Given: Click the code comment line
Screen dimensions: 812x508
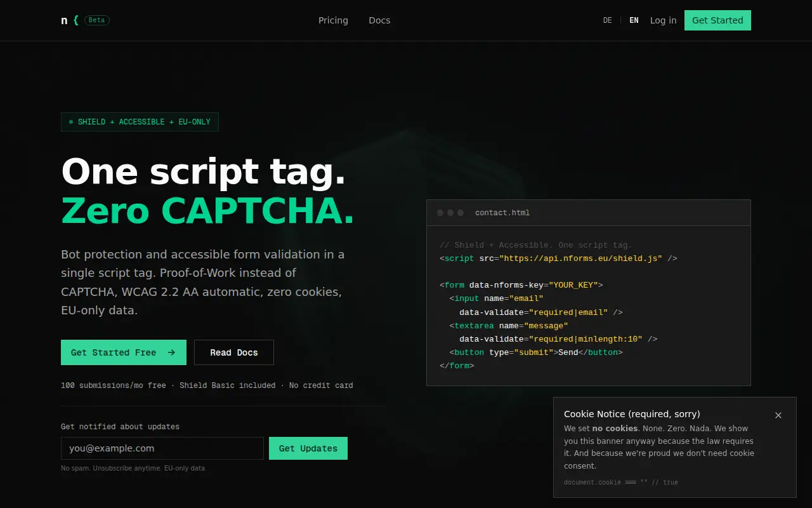Looking at the screenshot, I should coord(536,245).
